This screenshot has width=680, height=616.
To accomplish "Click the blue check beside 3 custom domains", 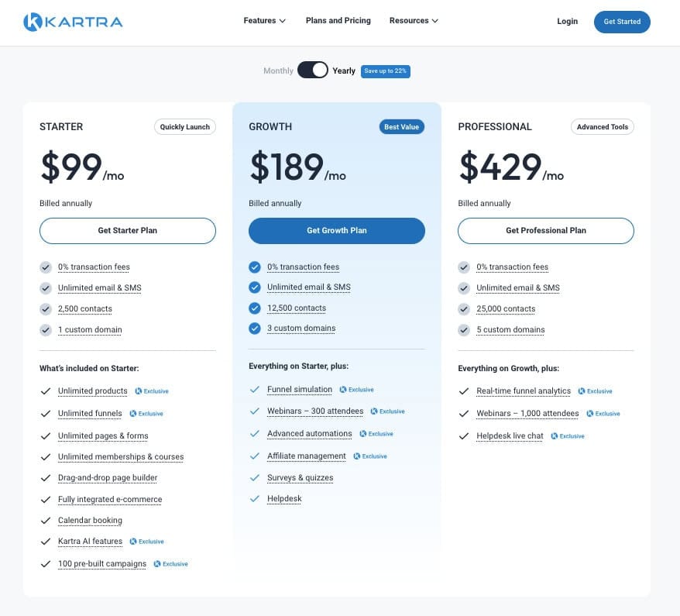I will click(x=255, y=329).
